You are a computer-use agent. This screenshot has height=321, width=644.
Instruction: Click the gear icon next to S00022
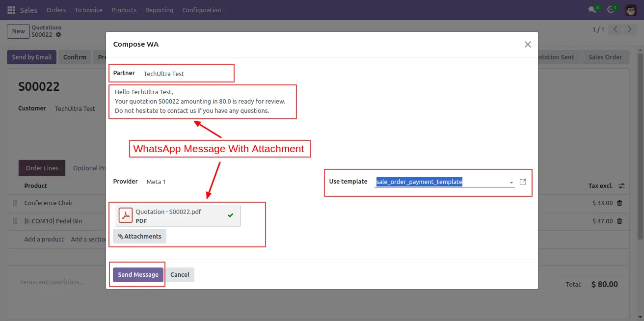(x=58, y=35)
